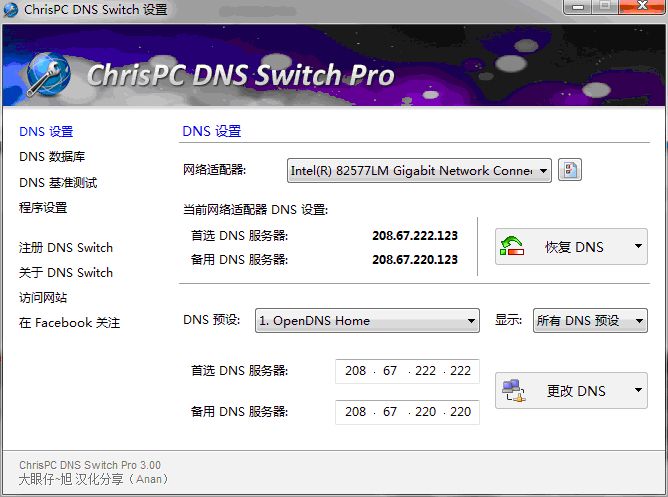Open DNS 数据库 in the sidebar
Screen dimensions: 668x497
coord(52,157)
